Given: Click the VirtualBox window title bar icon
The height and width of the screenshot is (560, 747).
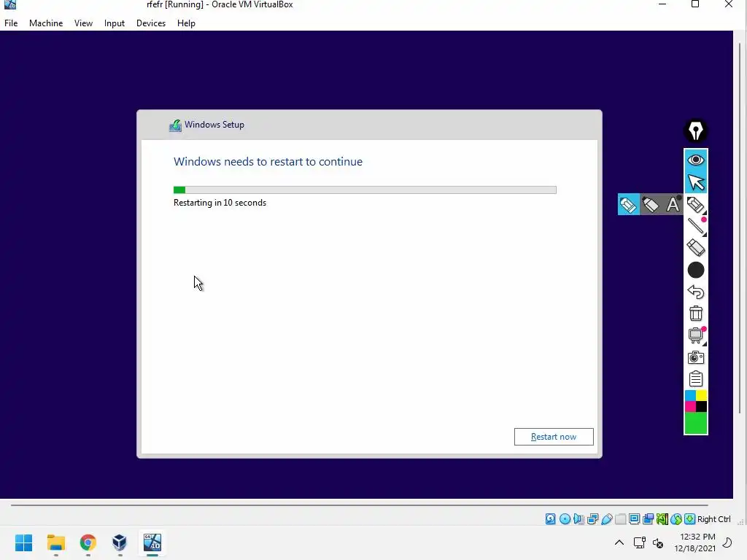Looking at the screenshot, I should pyautogui.click(x=10, y=4).
